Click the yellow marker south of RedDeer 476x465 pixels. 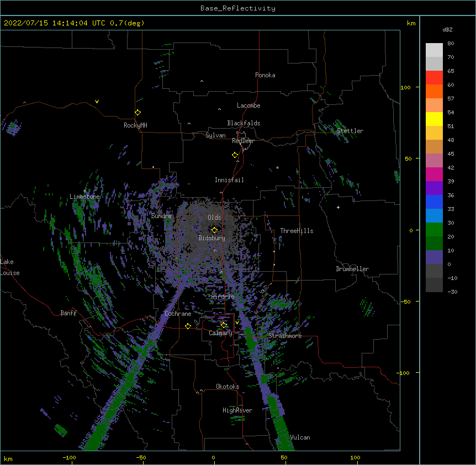235,155
